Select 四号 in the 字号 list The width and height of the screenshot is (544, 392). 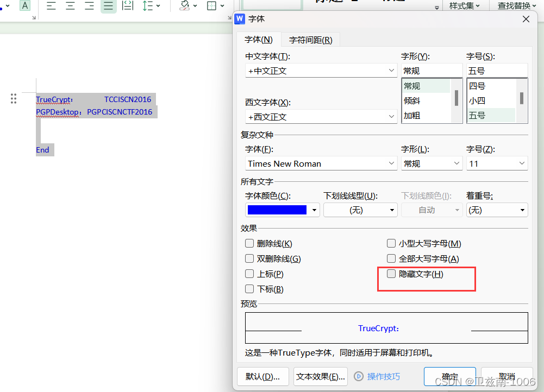pos(491,86)
